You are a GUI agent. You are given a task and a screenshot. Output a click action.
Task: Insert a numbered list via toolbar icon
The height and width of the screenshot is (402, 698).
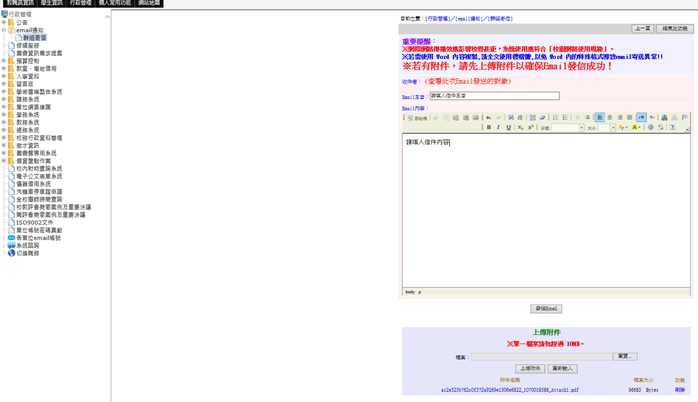[x=555, y=118]
